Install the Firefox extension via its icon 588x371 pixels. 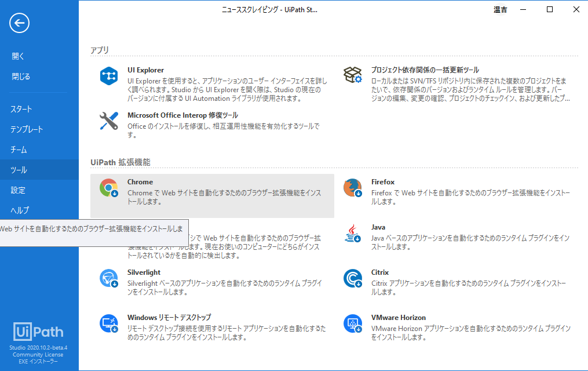(x=352, y=188)
